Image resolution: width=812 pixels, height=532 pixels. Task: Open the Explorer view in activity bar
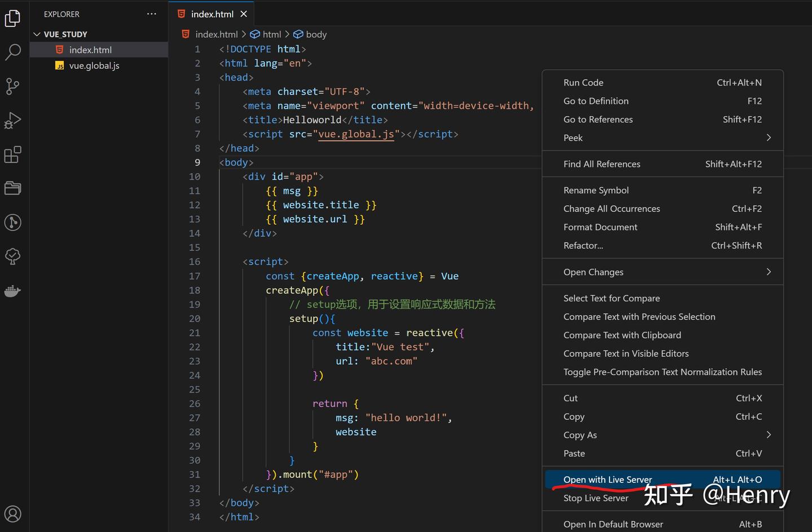(12, 19)
